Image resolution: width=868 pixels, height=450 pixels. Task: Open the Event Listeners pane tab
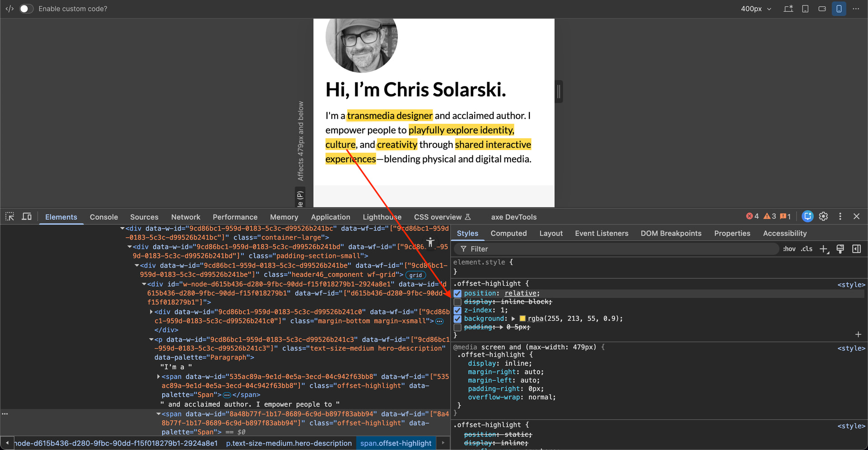602,234
